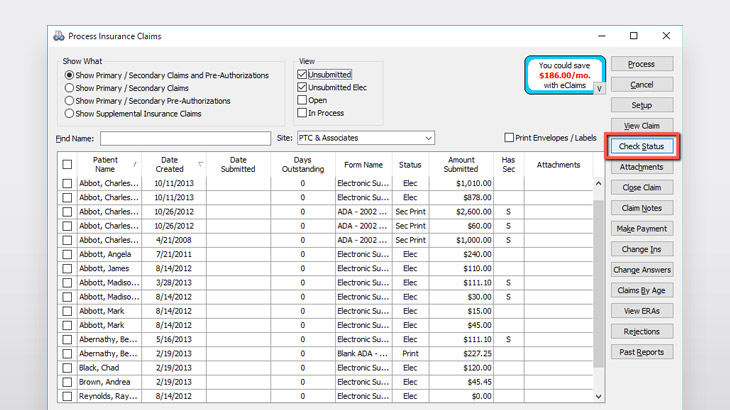Open claims Setup button
The width and height of the screenshot is (730, 410).
click(642, 105)
